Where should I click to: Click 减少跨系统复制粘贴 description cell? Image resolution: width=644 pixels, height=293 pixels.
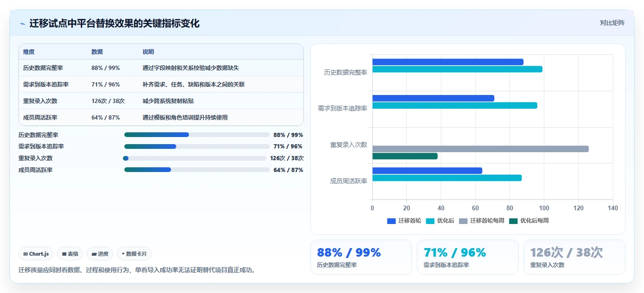pos(168,101)
